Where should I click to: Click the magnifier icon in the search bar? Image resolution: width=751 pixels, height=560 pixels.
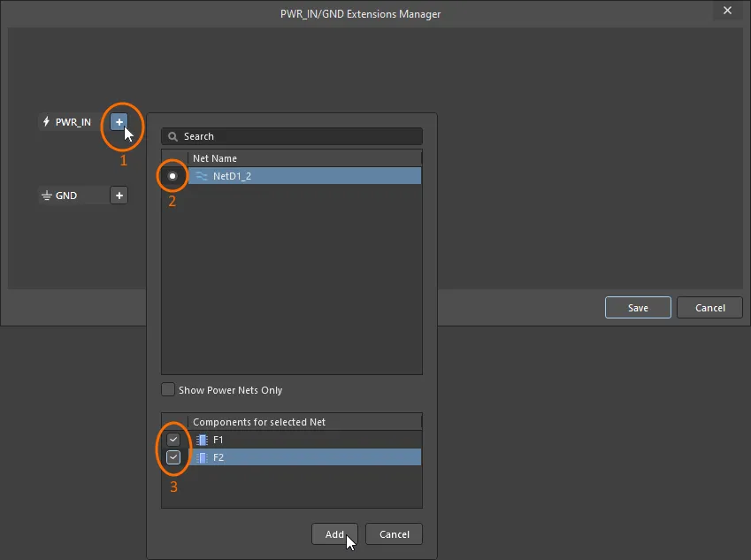pyautogui.click(x=171, y=136)
